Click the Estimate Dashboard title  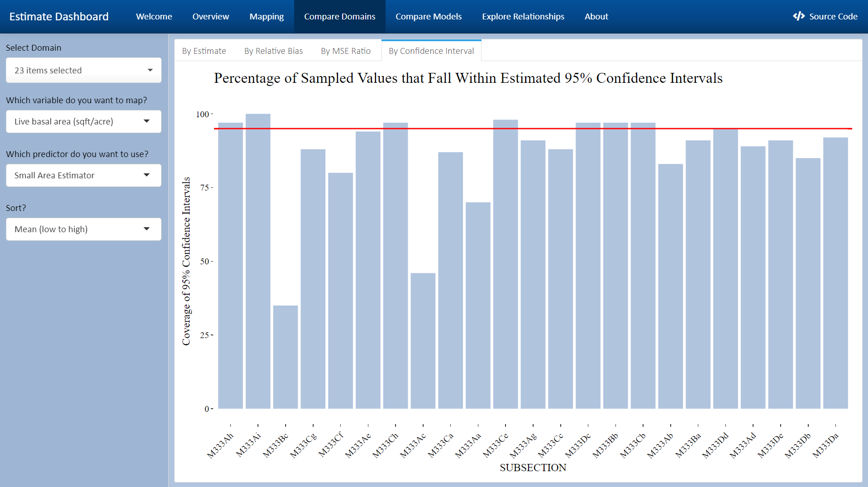tap(59, 16)
